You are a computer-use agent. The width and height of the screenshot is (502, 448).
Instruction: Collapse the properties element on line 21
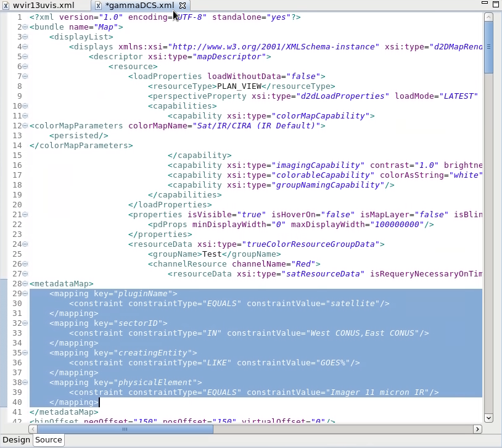tap(25, 215)
